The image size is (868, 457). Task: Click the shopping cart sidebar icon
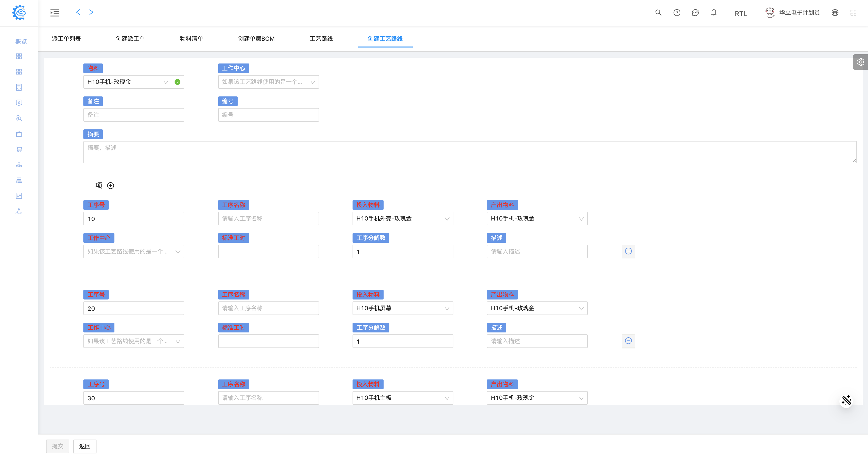click(19, 149)
